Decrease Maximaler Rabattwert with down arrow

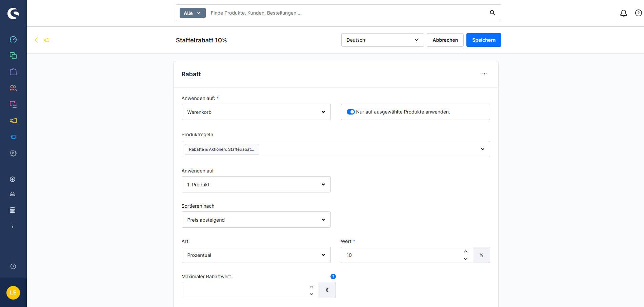pos(311,294)
